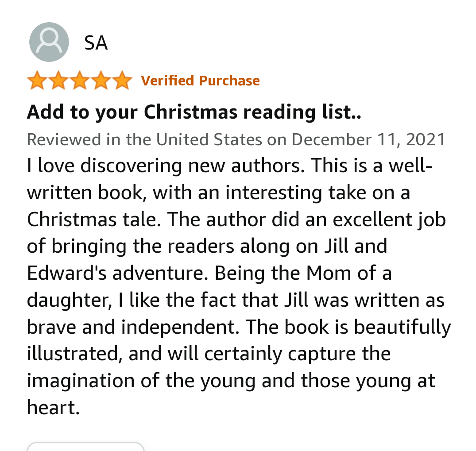Viewport: 476px width, 451px height.
Task: Open the 'Add to your Christmas reading list..' title
Action: [194, 112]
